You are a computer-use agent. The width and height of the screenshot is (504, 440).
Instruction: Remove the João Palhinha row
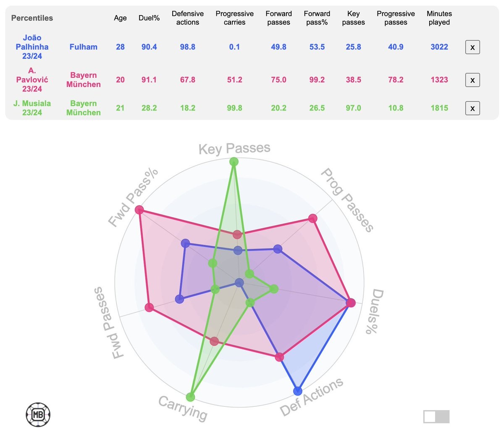pos(472,47)
